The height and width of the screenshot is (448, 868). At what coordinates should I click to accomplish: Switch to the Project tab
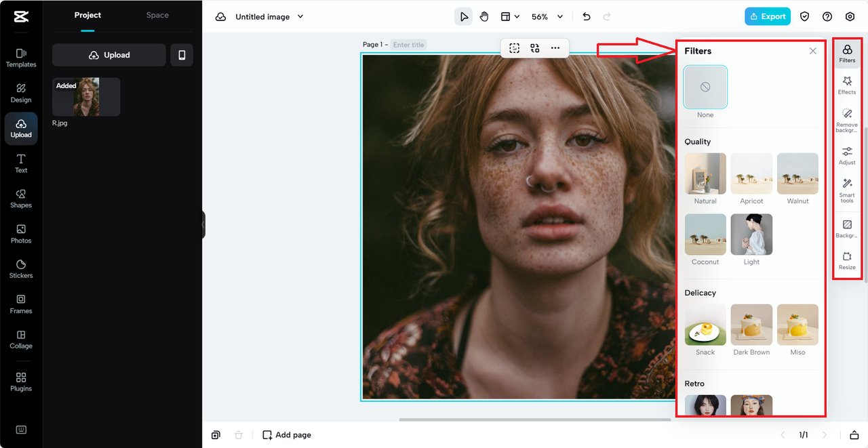(87, 15)
